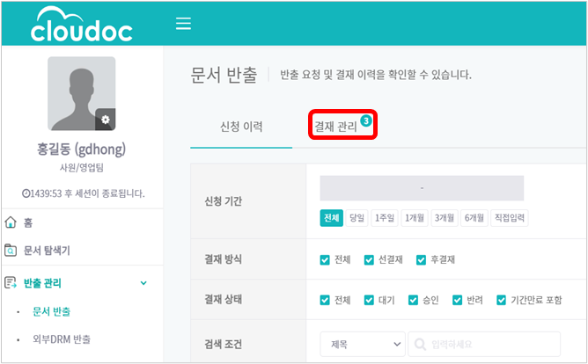Open the 제목 search condition dropdown
588x364 pixels.
click(x=363, y=344)
